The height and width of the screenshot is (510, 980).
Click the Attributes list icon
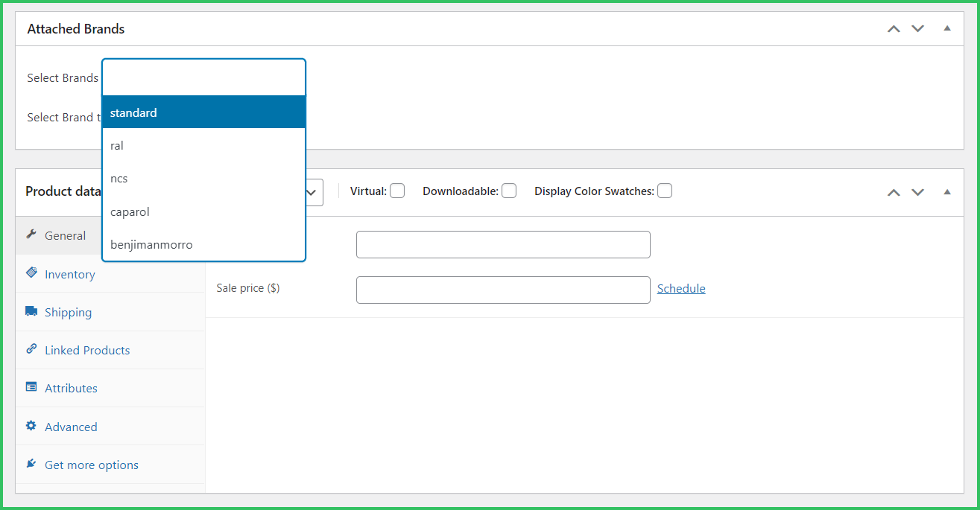[x=31, y=387]
